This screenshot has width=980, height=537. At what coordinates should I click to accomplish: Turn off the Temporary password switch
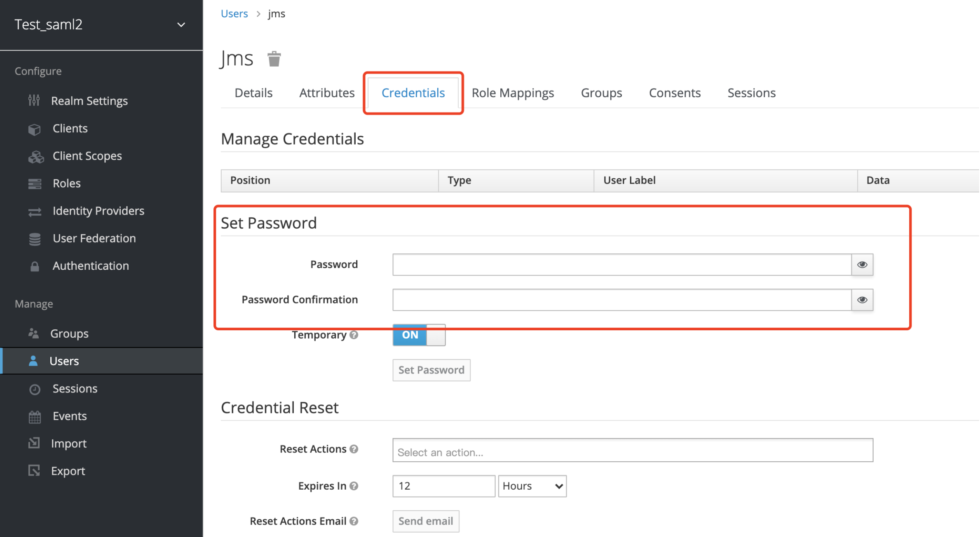419,335
